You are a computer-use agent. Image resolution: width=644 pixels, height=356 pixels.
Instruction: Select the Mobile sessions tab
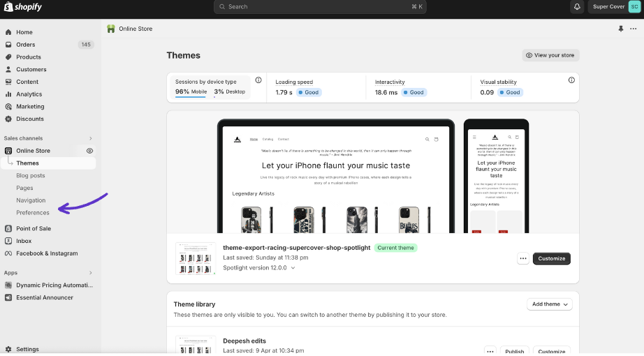pos(191,92)
